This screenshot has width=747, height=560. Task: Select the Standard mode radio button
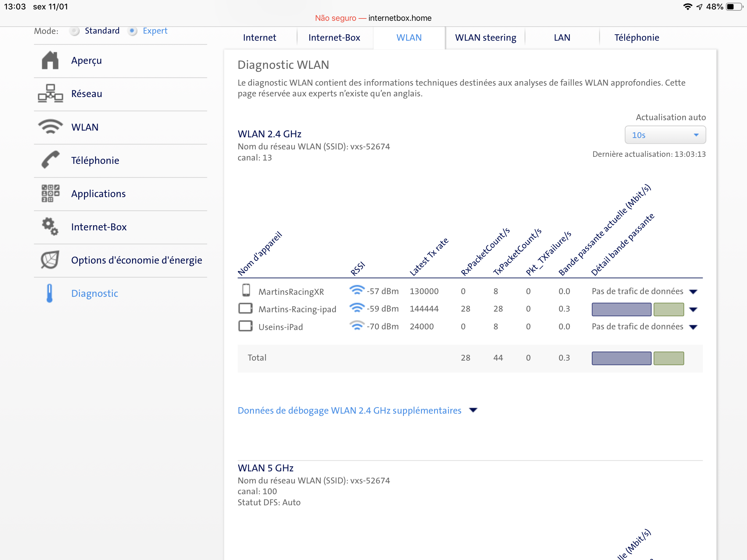coord(75,31)
